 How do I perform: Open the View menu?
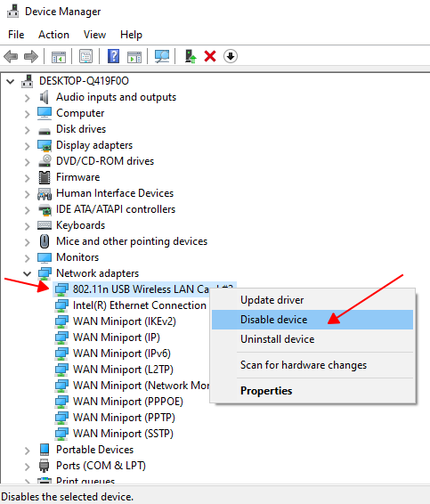pos(94,35)
